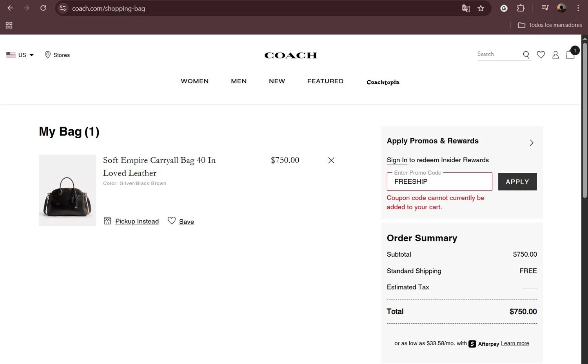Click the search magnifier icon
Screen dimensions: 588x364
526,55
